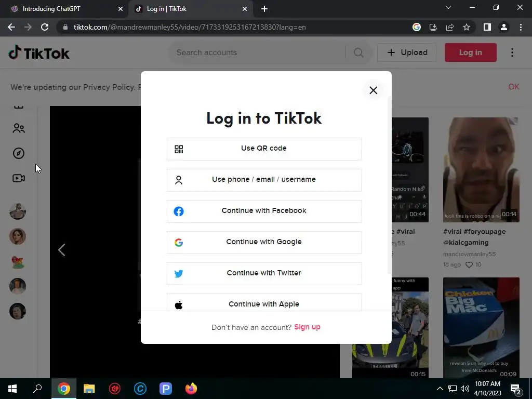Click the install app icon in address bar
This screenshot has width=532, height=399.
[x=433, y=27]
